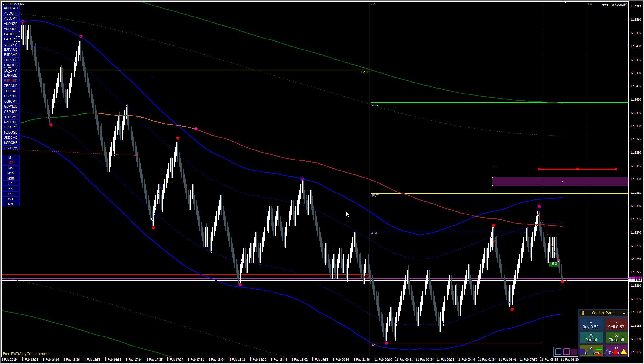Click the Sell 0.53 button
This screenshot has height=364, width=644.
click(616, 325)
